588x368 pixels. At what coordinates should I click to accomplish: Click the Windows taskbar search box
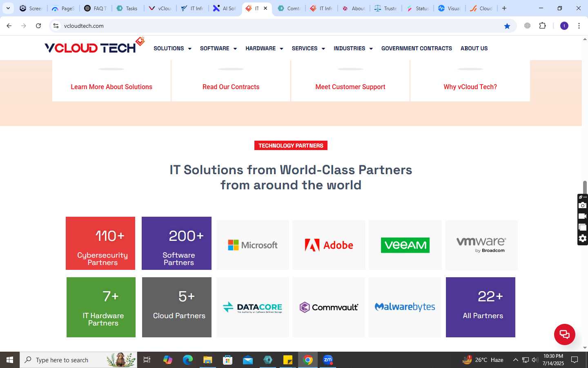(x=78, y=360)
